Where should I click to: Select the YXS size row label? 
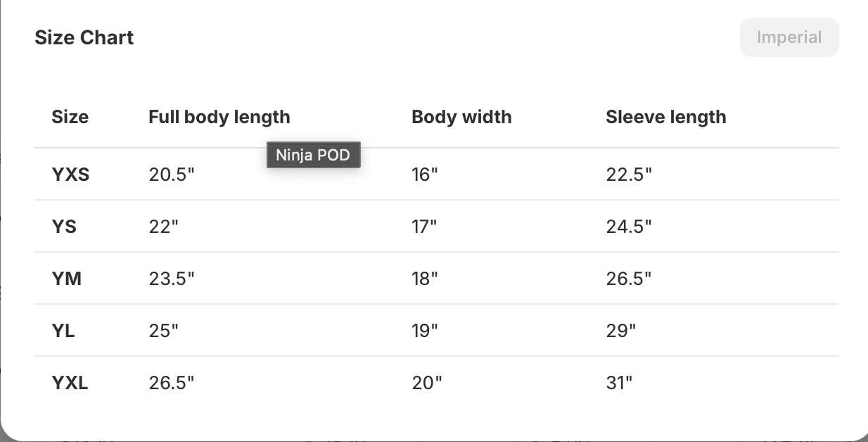point(70,175)
